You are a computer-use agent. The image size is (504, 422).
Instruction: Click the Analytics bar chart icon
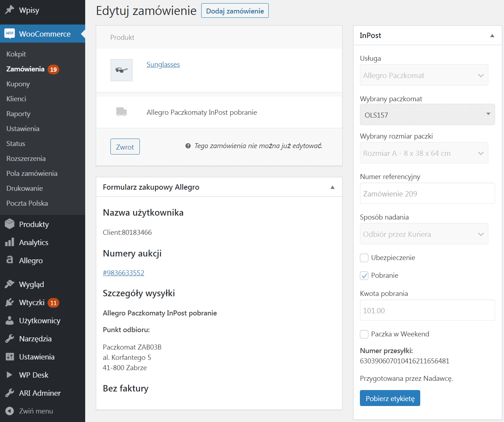10,242
